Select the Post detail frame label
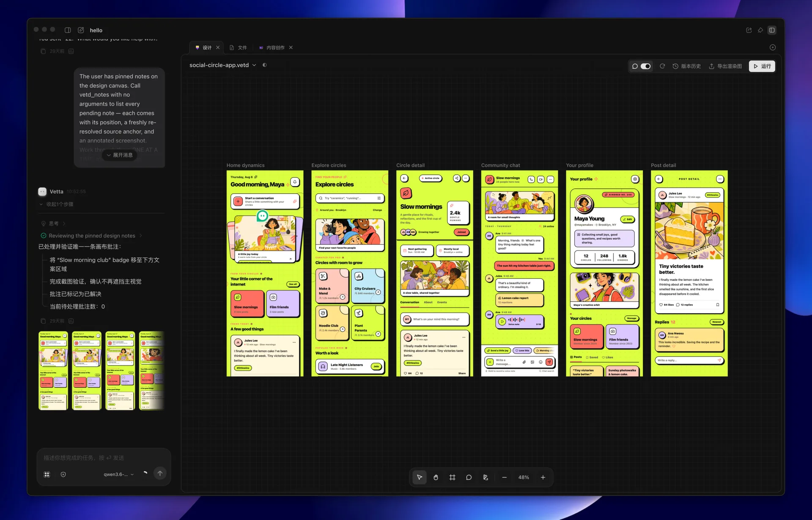Image resolution: width=812 pixels, height=520 pixels. [x=663, y=165]
